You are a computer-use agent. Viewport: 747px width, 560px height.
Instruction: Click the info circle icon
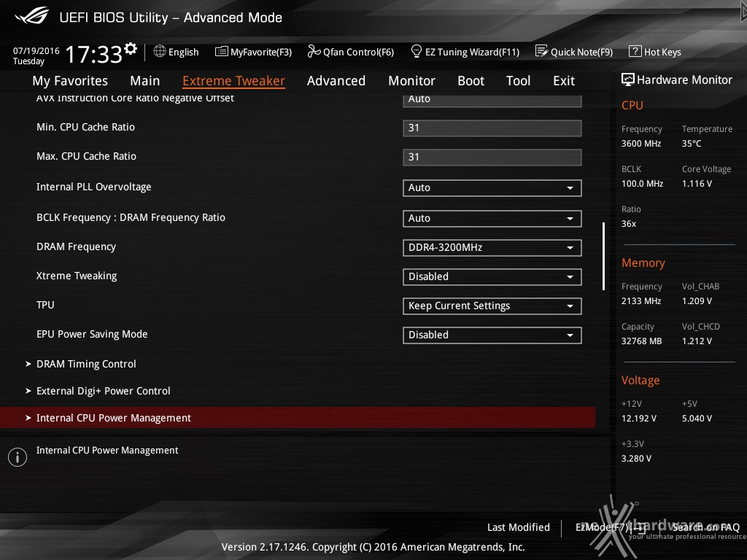tap(18, 457)
